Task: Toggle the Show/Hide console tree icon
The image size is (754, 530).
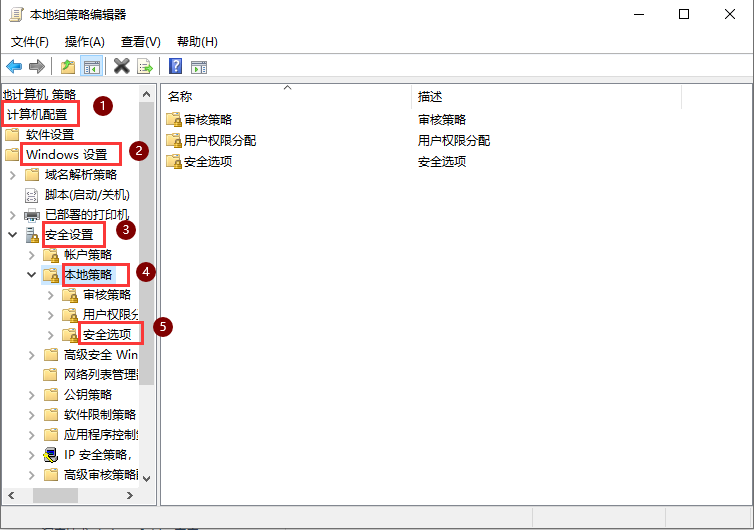Action: point(91,67)
